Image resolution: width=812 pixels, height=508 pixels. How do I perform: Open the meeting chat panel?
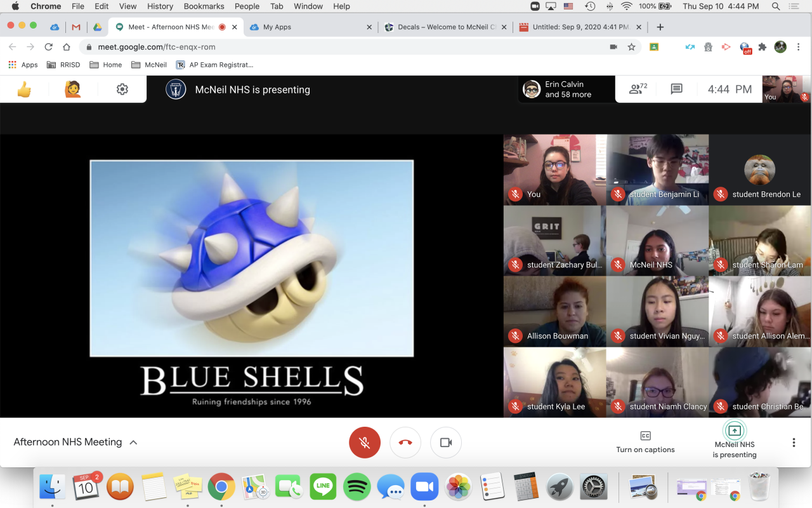[x=676, y=90]
